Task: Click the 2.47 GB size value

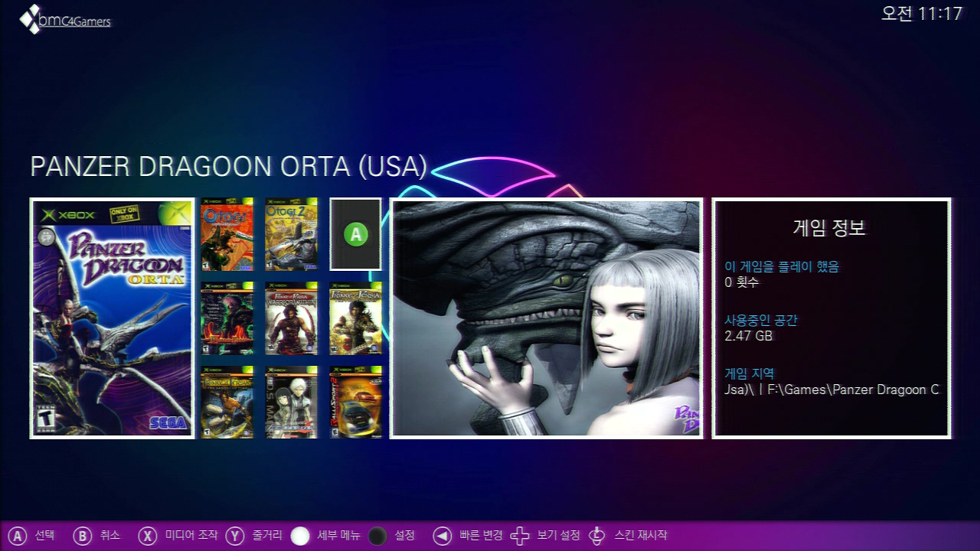Action: click(748, 336)
